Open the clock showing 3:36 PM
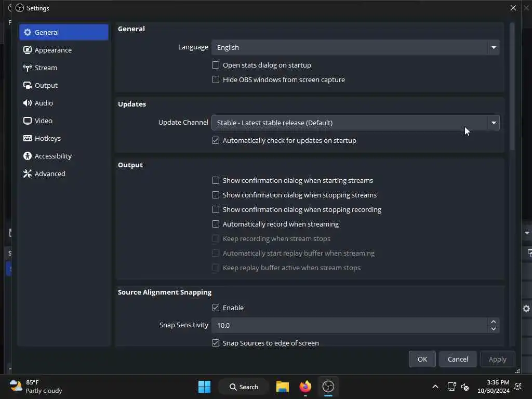532x399 pixels. [x=493, y=387]
